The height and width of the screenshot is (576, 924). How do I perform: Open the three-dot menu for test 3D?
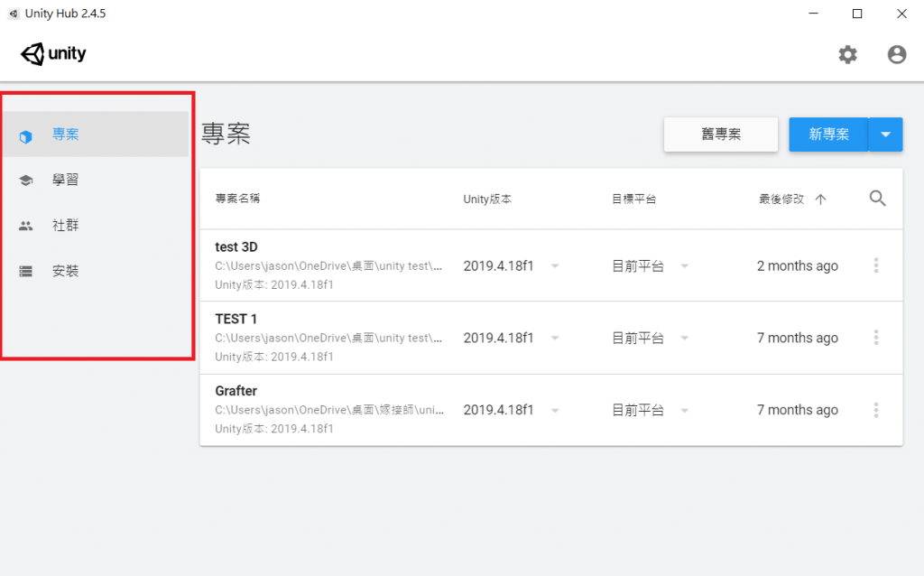coord(876,265)
